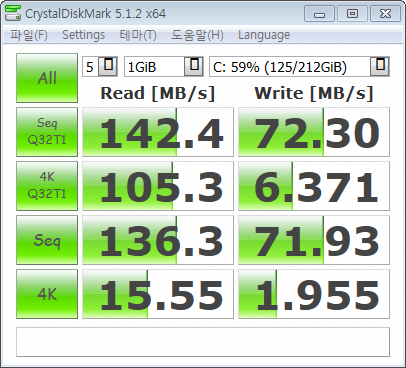Image resolution: width=406 pixels, height=368 pixels.
Task: Click the Seq read value 136.3
Action: pyautogui.click(x=158, y=240)
